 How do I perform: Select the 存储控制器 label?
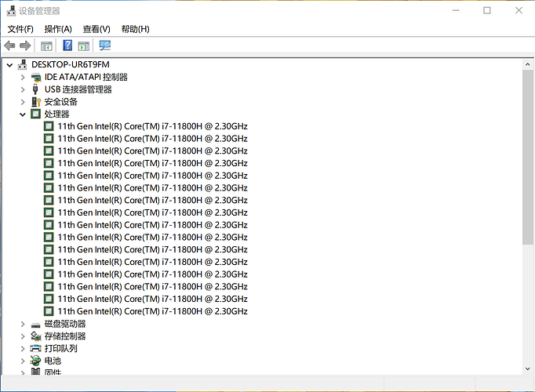click(65, 336)
